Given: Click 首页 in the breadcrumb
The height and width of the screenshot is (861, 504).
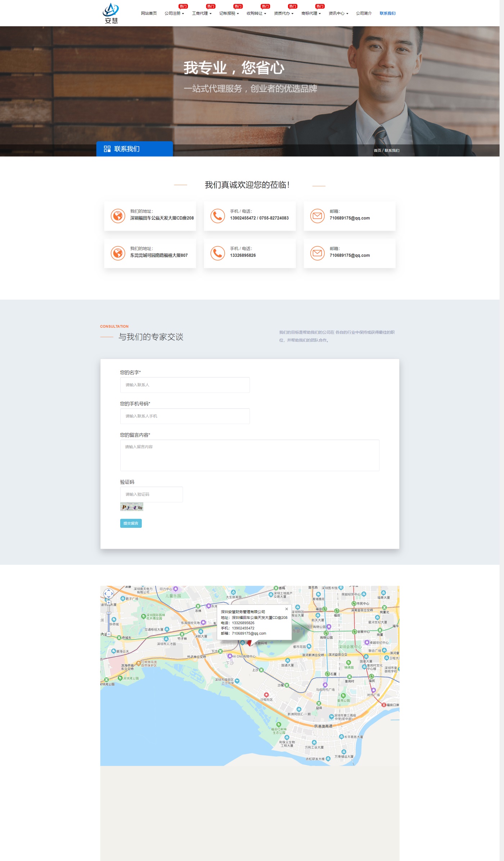Looking at the screenshot, I should tap(377, 151).
